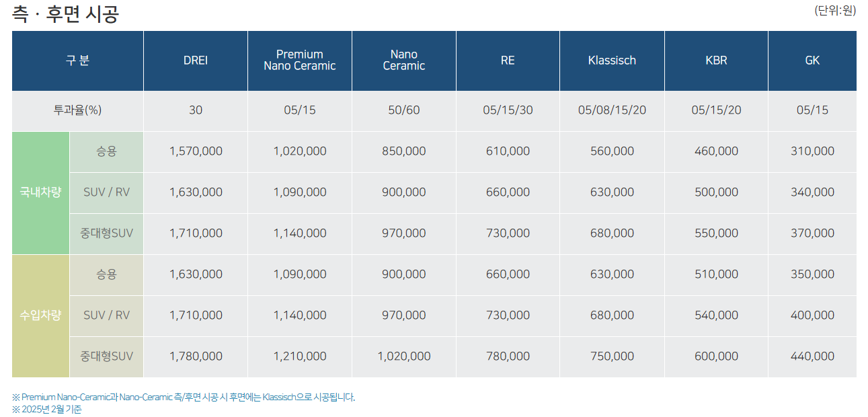Click '1,020,000' in 국내차량 승용 row
This screenshot has width=868, height=417.
[x=300, y=151]
